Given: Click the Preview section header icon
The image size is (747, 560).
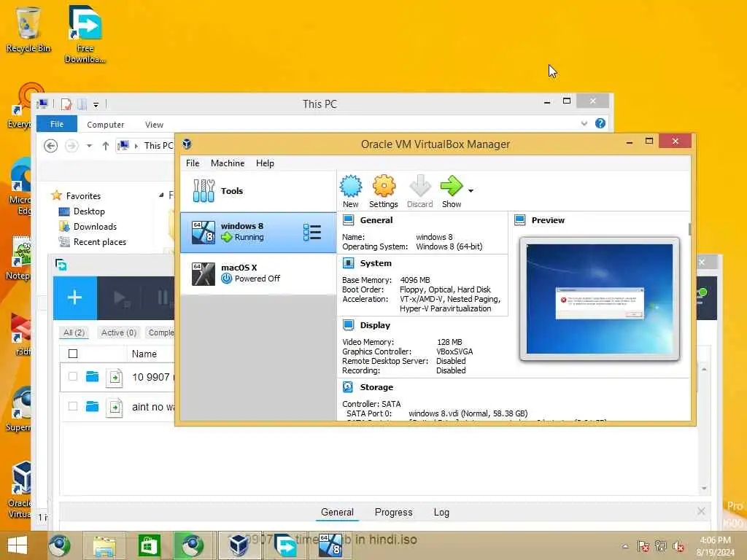Looking at the screenshot, I should [519, 220].
